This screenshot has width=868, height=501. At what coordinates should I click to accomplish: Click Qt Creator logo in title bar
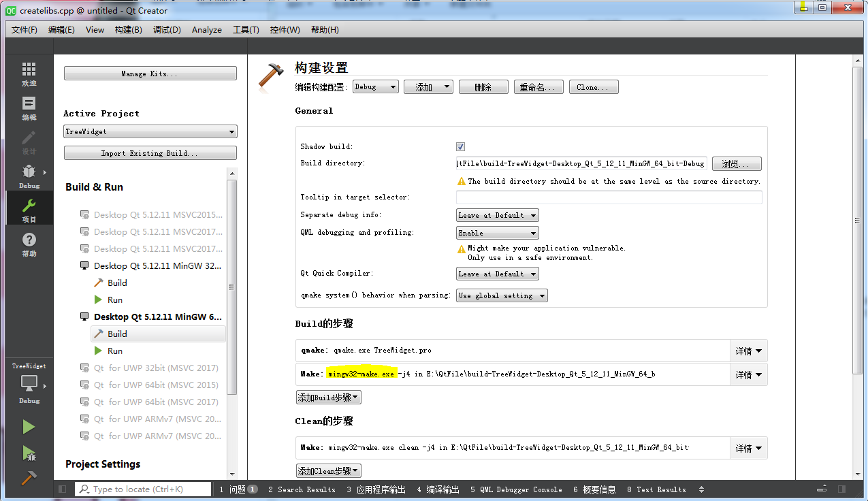11,10
